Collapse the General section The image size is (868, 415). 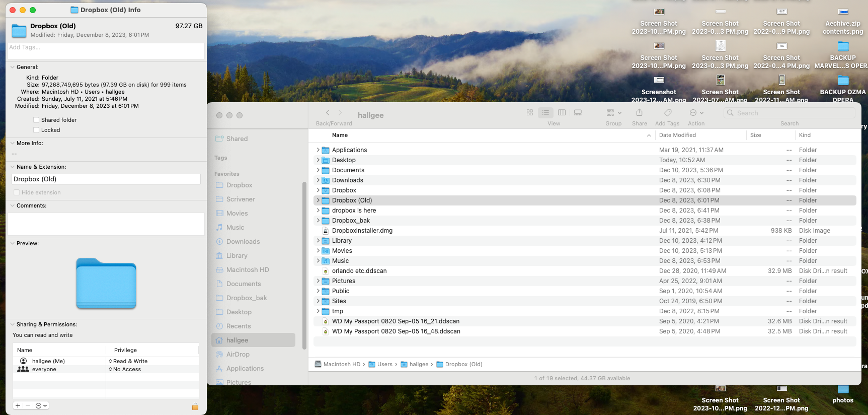point(12,67)
